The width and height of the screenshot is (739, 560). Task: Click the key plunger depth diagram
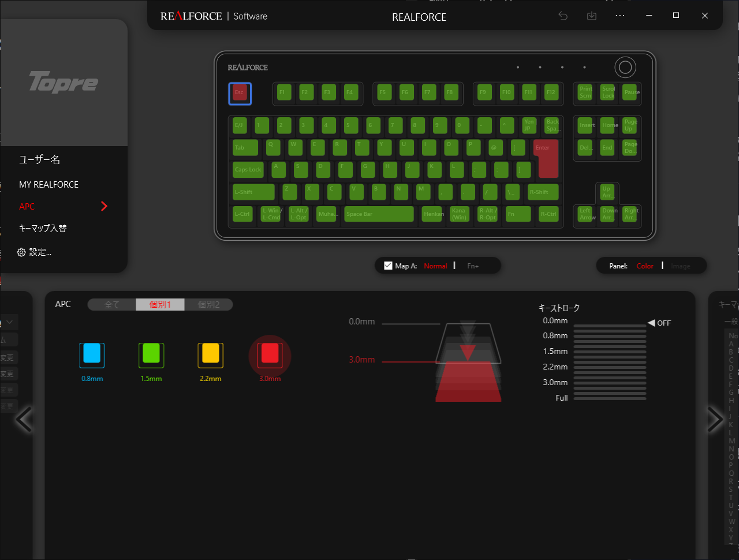point(468,362)
